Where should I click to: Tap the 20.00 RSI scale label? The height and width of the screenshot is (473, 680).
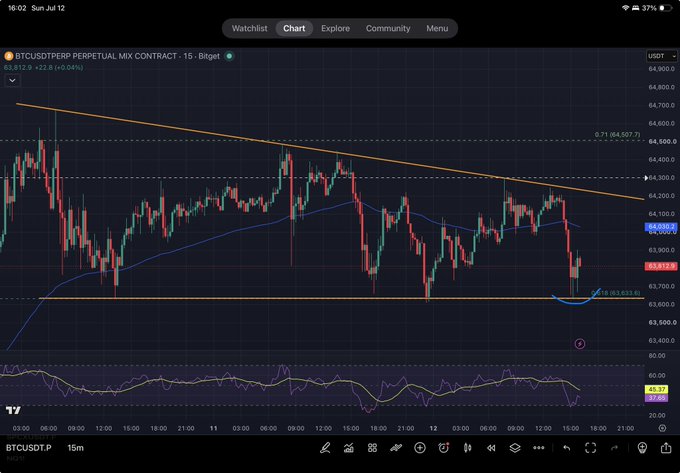(658, 415)
